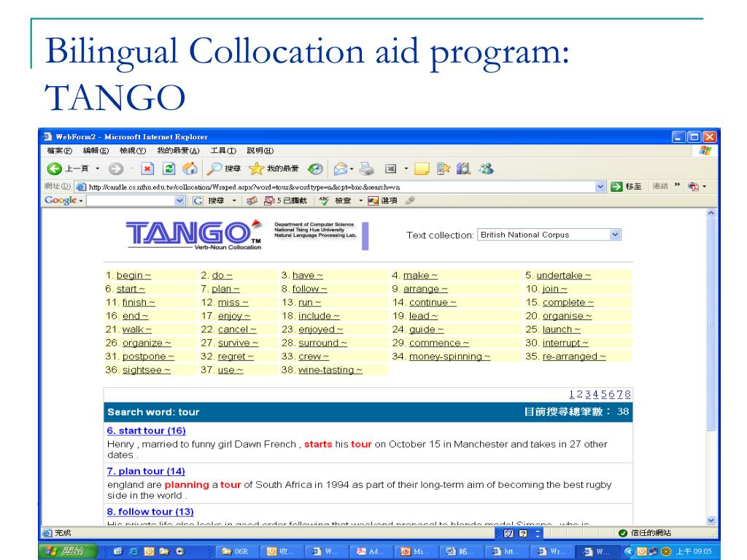Click the page scrollbar down arrow

pos(711,521)
